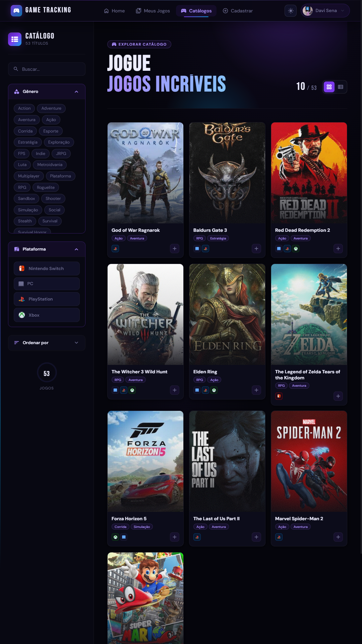The image size is (362, 644).
Task: Collapse the Plataforma filter panel
Action: 76,249
